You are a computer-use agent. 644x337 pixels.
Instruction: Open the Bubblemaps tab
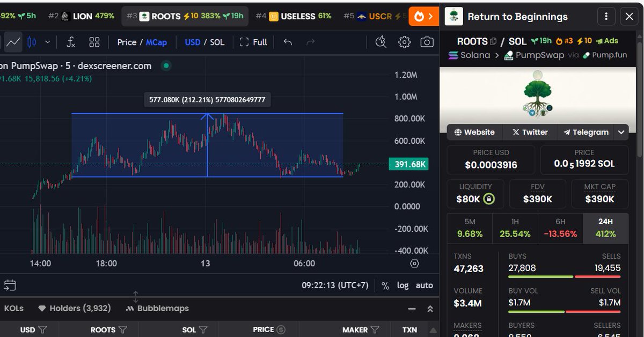(x=157, y=309)
